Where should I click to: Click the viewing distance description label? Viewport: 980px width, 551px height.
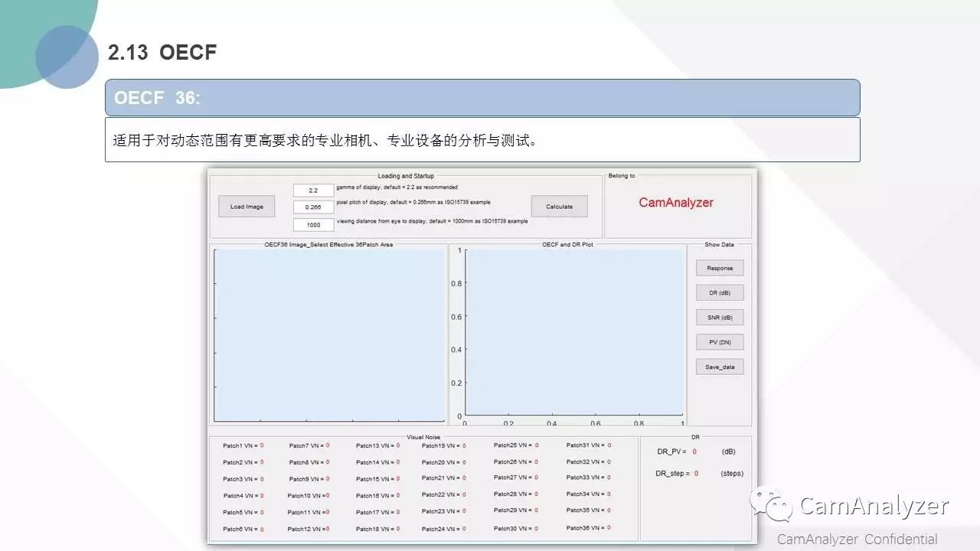432,220
